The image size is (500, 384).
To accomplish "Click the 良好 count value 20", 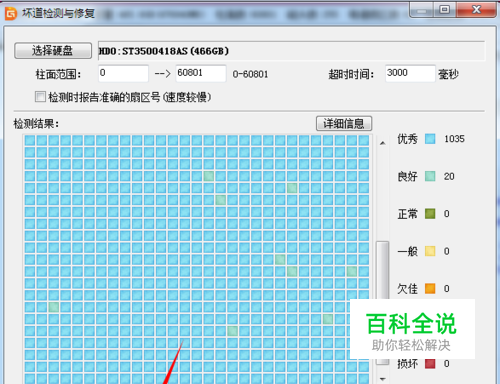I will tap(449, 176).
